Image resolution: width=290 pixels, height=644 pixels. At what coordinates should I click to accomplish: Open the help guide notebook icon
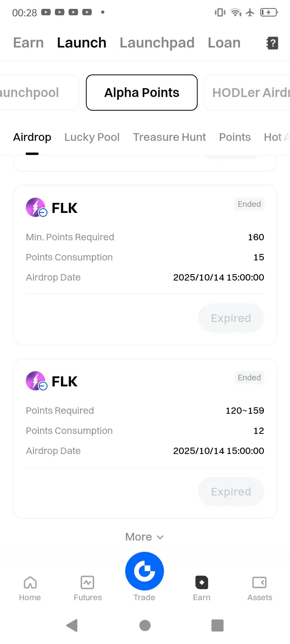click(272, 43)
